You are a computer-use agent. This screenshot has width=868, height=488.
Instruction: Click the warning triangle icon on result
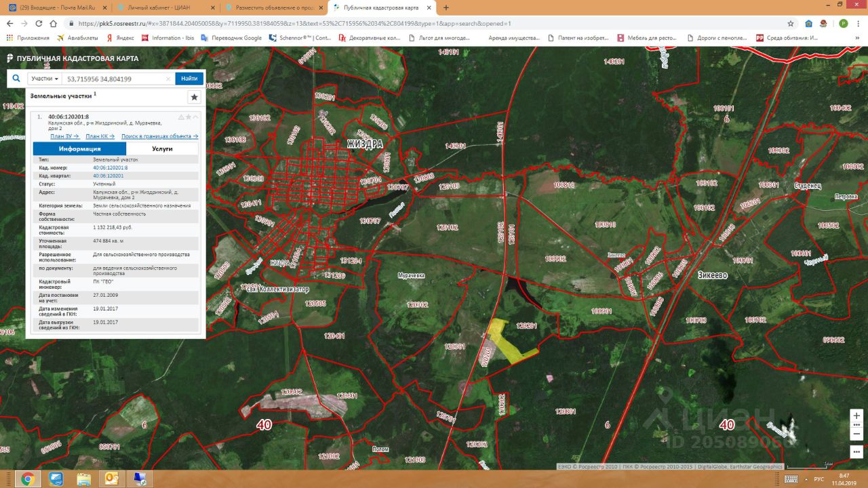[181, 117]
